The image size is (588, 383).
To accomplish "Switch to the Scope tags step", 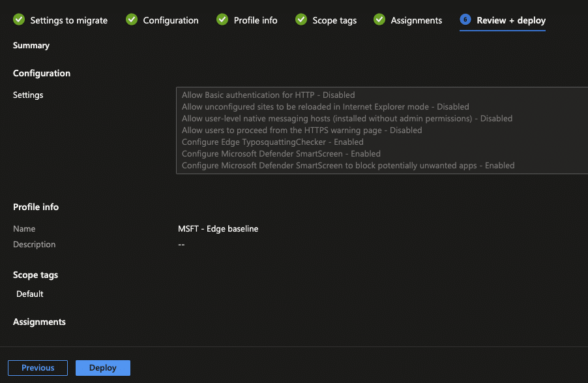I will tap(334, 20).
